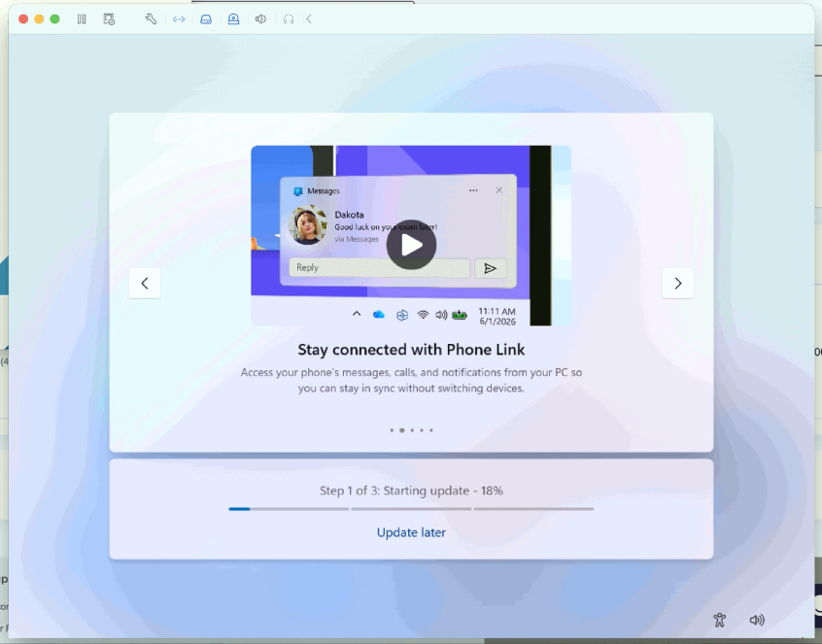Image resolution: width=822 pixels, height=644 pixels.
Task: Click 'Access your phone's messages' description text
Action: point(412,381)
